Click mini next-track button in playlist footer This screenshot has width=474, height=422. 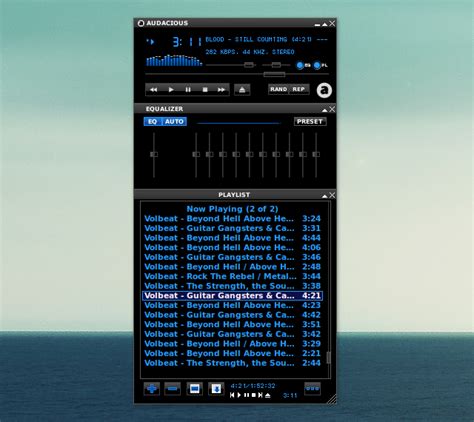point(260,395)
